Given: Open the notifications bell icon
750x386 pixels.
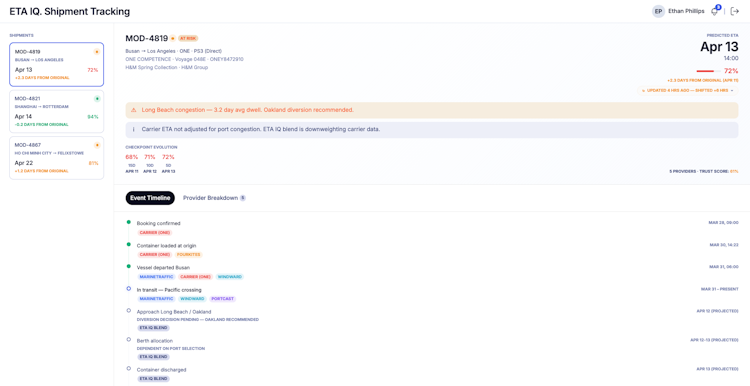Looking at the screenshot, I should tap(715, 11).
